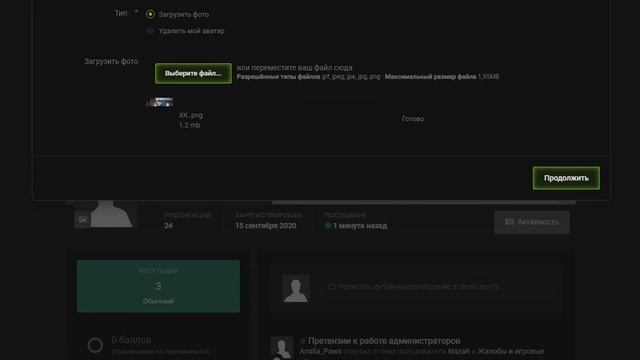The height and width of the screenshot is (360, 640).
Task: Open 'Жалобы и игровые' forum link
Action: coord(511,351)
